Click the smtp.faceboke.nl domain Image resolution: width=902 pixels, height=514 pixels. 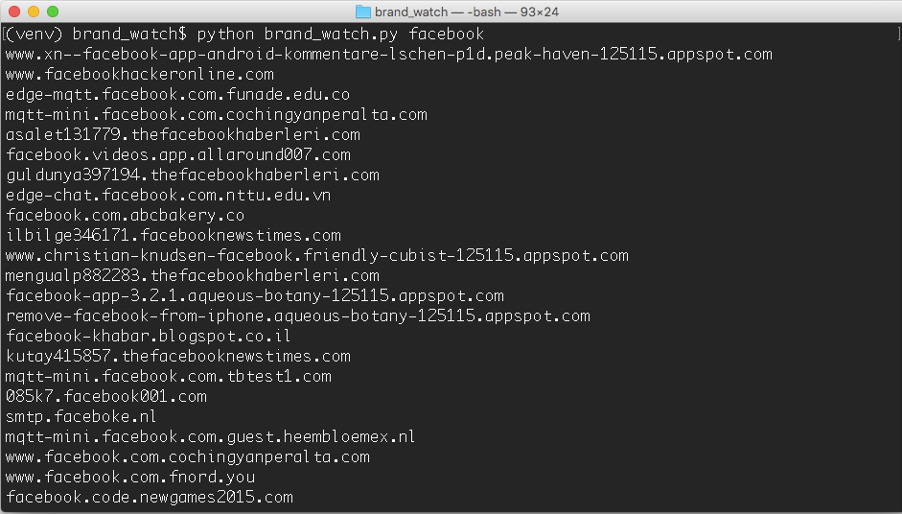(81, 416)
